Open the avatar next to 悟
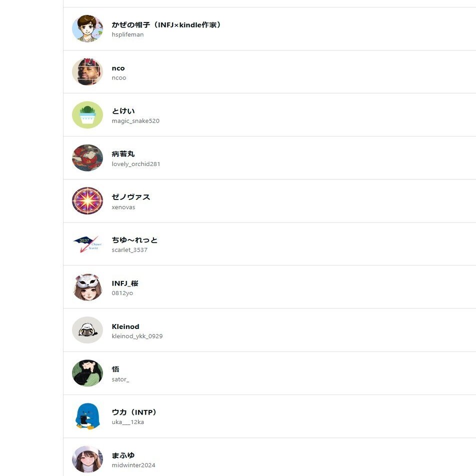 [x=87, y=373]
